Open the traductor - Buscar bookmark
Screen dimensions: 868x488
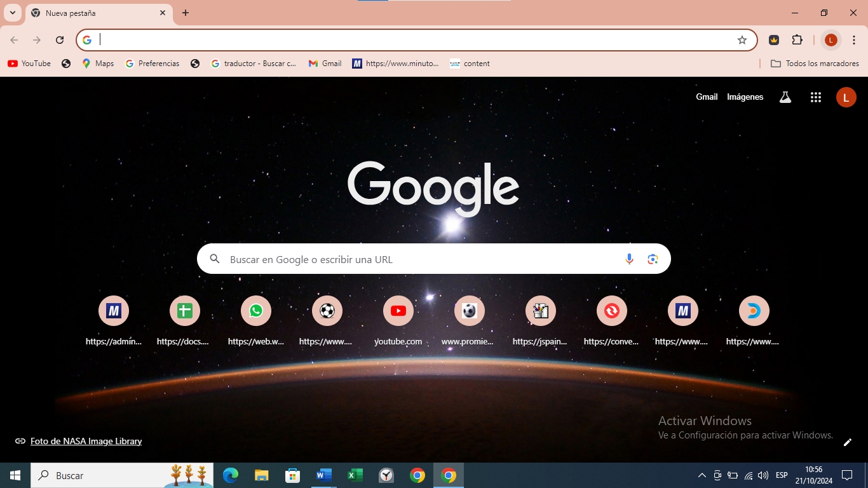pos(254,64)
